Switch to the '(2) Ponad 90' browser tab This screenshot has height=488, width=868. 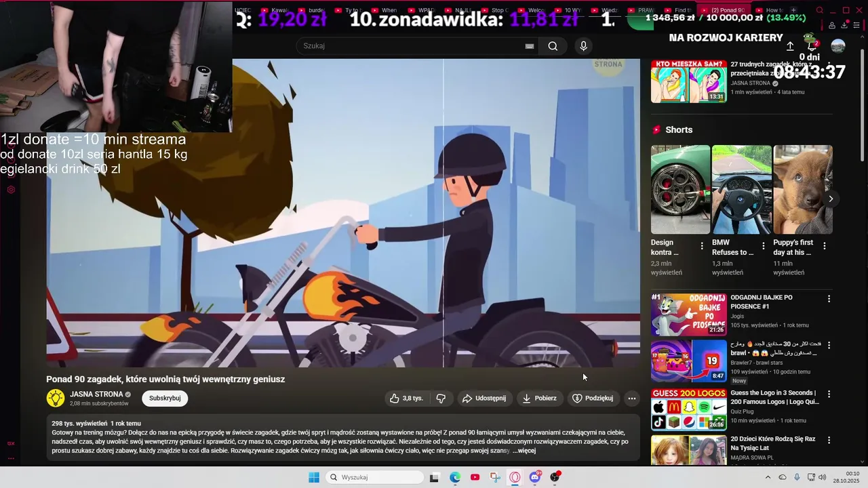click(x=724, y=10)
